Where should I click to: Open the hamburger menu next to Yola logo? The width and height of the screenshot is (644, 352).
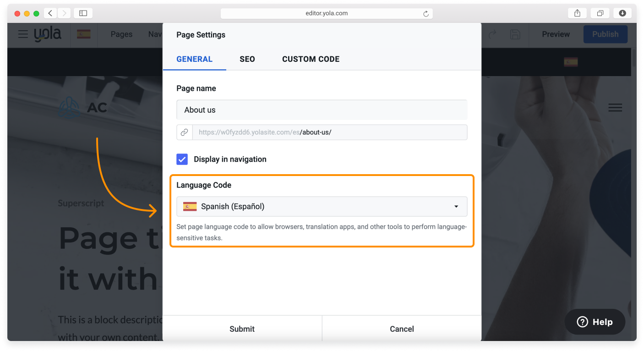point(23,34)
